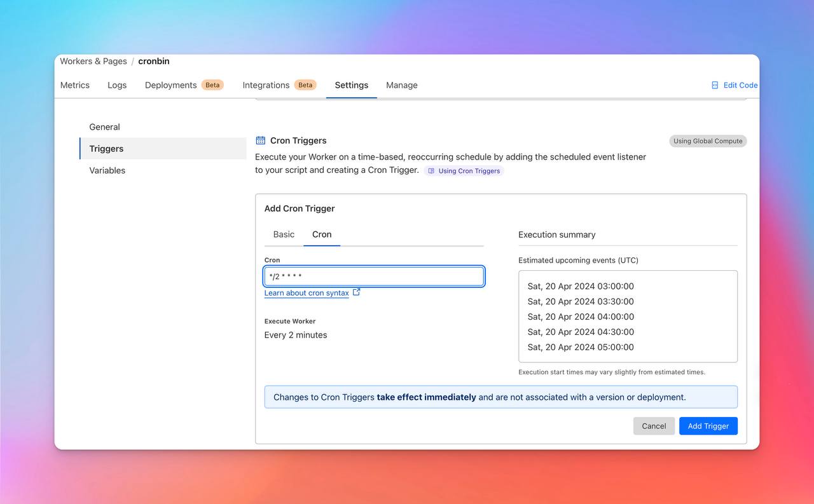The width and height of the screenshot is (814, 504).
Task: Open Learn about cron syntax link
Action: click(x=307, y=293)
